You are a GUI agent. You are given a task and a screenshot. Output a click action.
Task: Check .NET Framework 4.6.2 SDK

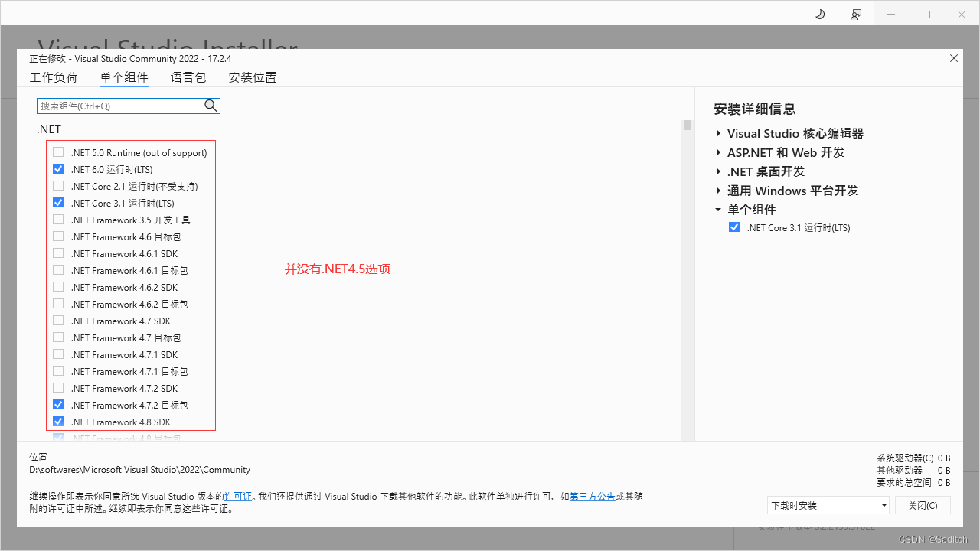[x=58, y=287]
